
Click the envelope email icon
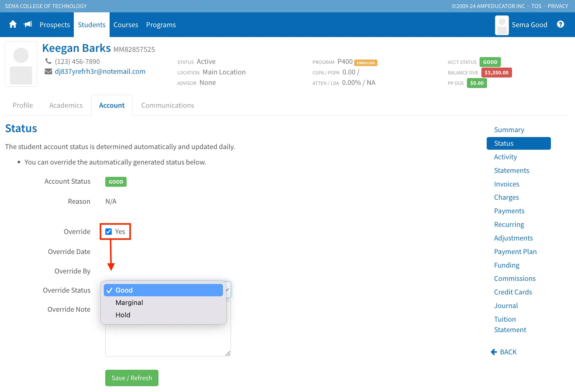click(x=48, y=71)
